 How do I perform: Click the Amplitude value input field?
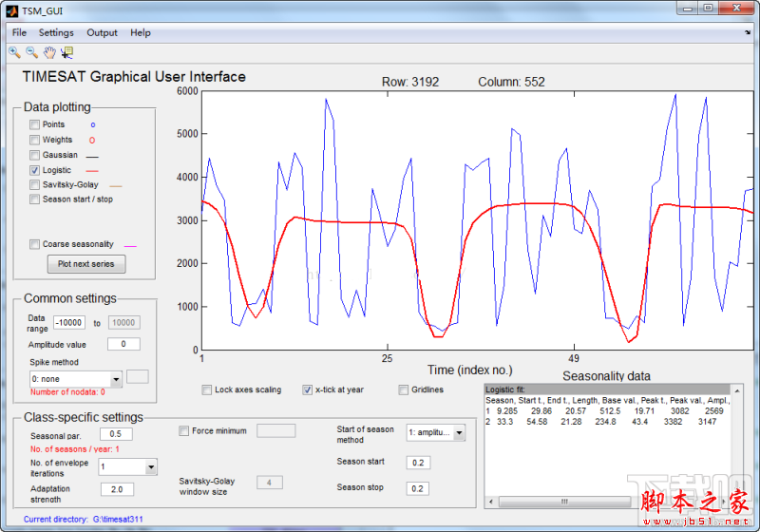pyautogui.click(x=123, y=344)
